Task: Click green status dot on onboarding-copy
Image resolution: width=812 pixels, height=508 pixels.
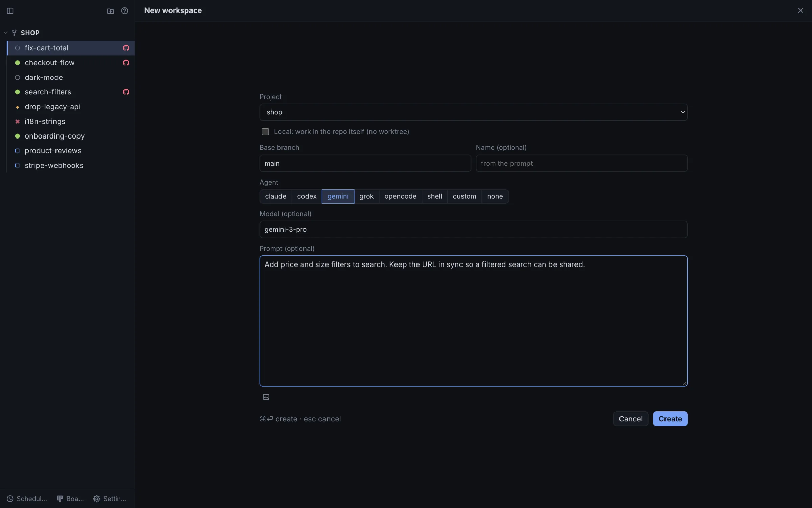Action: 17,136
